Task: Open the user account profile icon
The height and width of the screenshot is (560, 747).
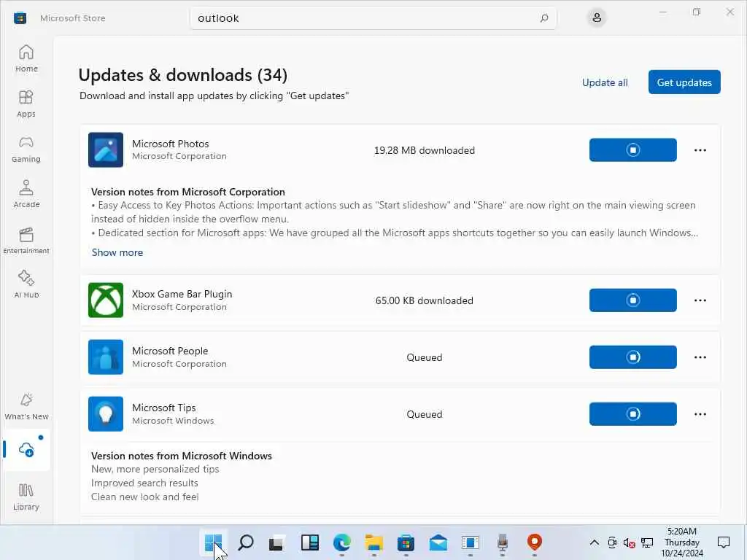Action: [597, 18]
